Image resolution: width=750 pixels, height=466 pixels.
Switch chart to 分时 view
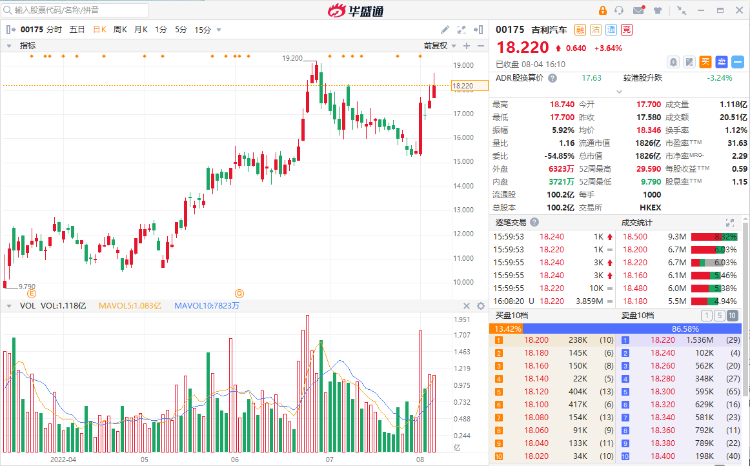point(54,30)
